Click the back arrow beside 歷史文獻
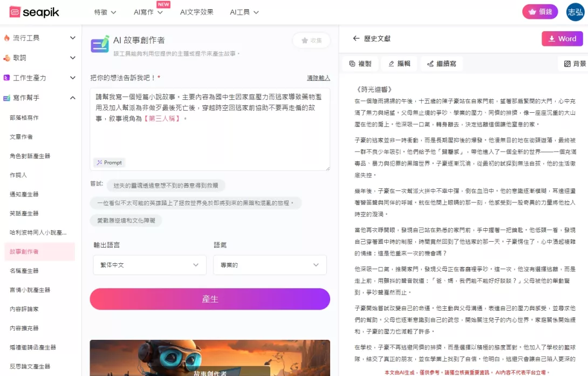588x376 pixels. coord(356,39)
